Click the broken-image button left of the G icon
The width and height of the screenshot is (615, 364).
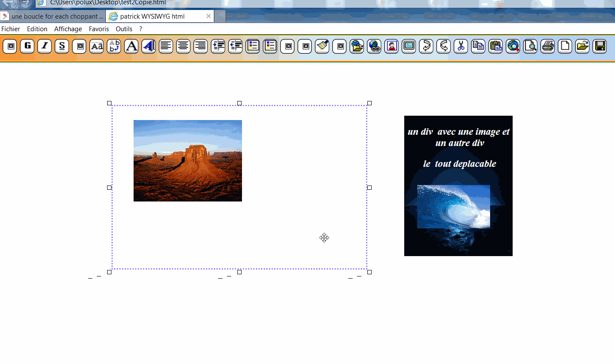click(10, 46)
